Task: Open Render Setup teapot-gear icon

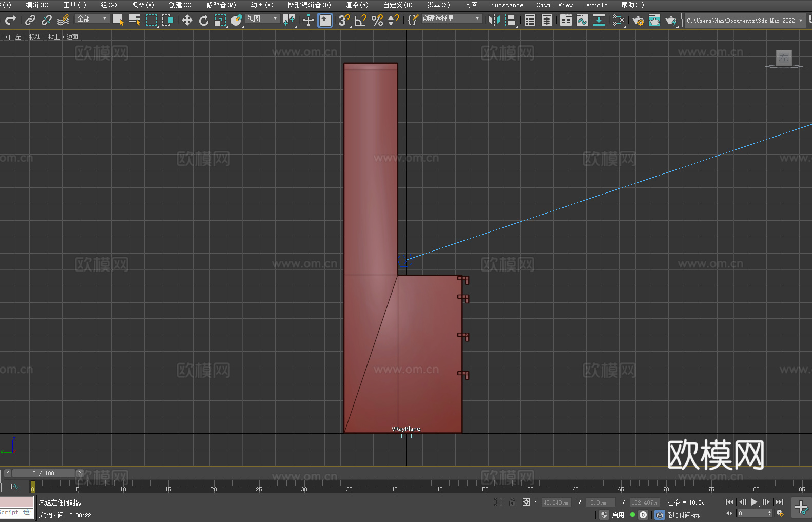Action: coord(638,20)
